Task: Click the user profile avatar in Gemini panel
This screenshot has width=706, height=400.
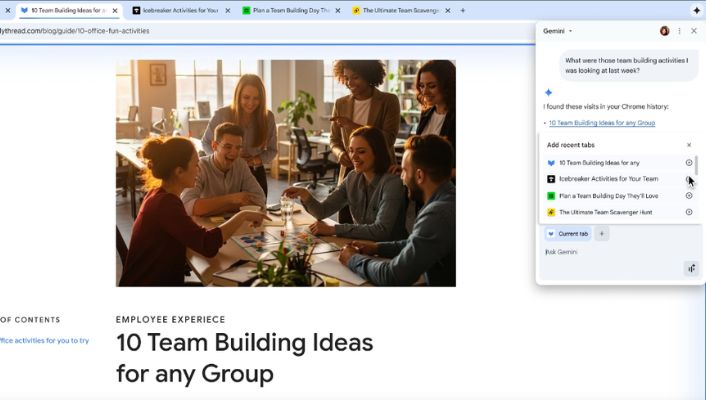Action: (x=665, y=31)
